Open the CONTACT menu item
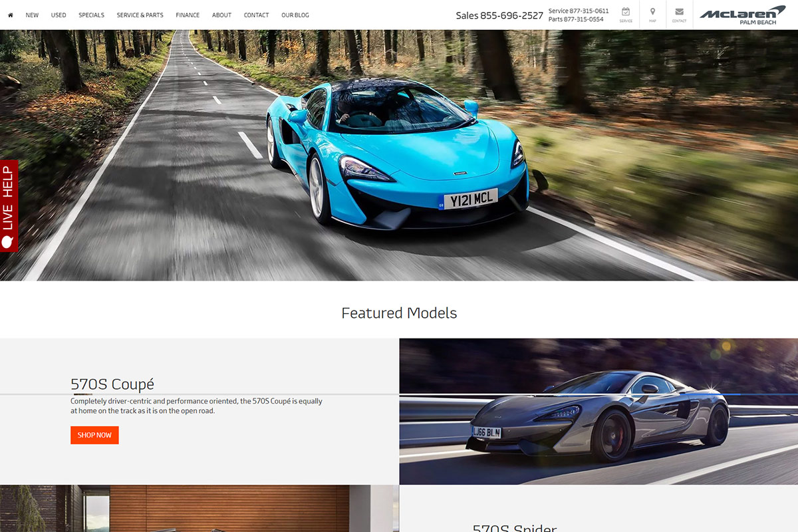 coord(256,15)
